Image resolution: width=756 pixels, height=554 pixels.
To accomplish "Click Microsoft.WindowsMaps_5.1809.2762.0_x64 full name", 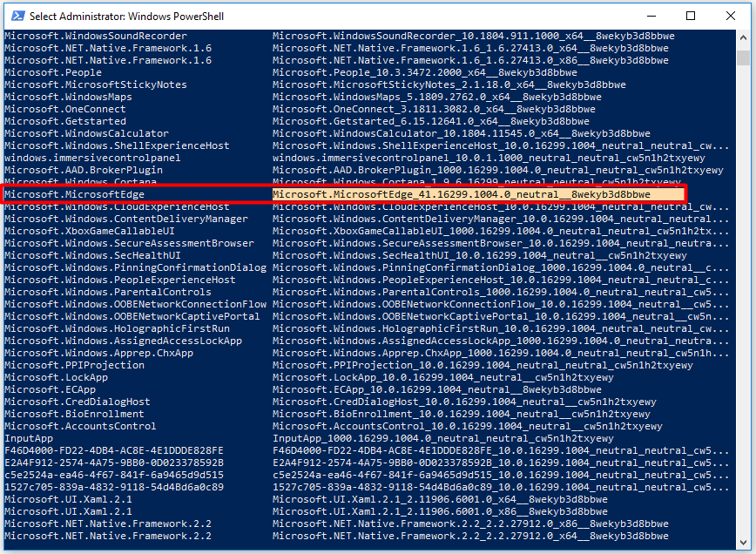I will pos(437,97).
